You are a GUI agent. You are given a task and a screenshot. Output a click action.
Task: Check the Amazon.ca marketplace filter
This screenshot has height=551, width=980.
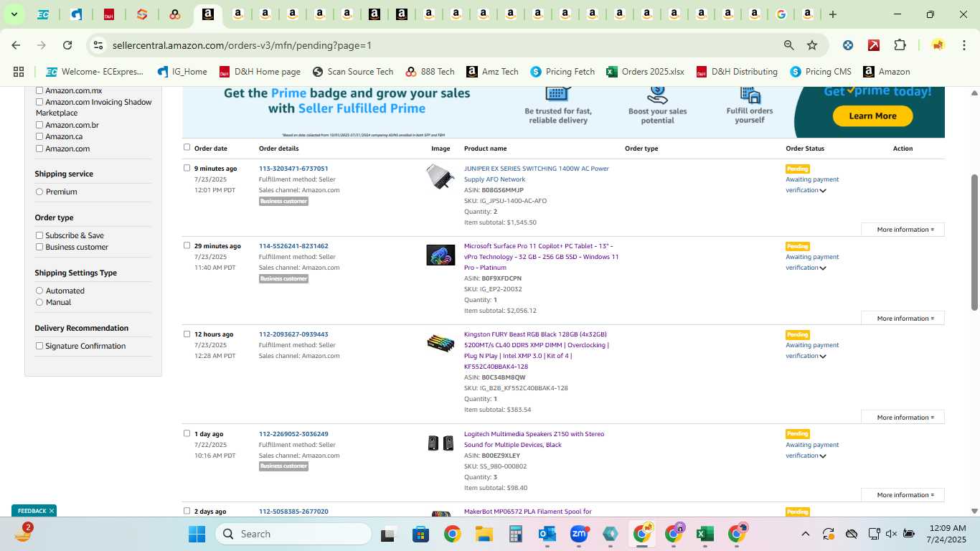[x=39, y=136]
